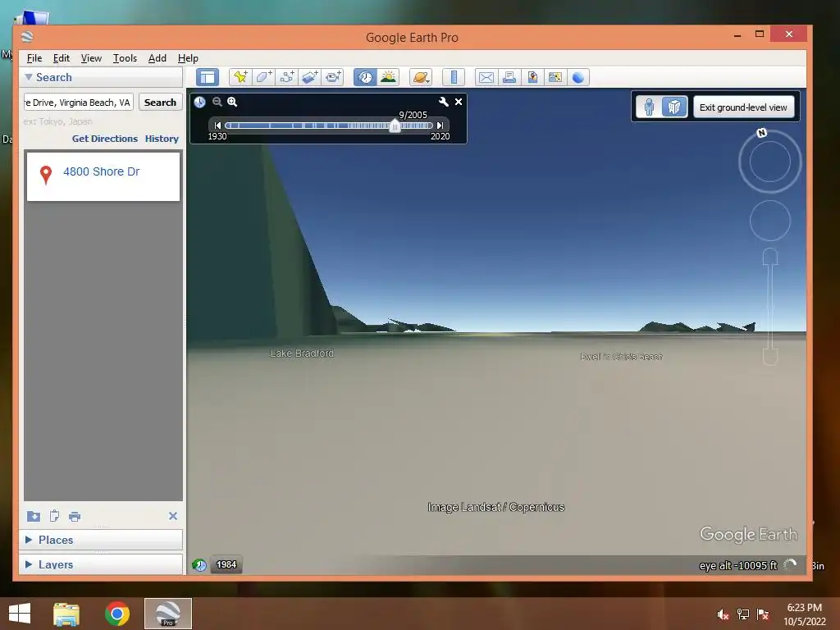This screenshot has height=630, width=840.
Task: Open the Windows Start button
Action: pos(20,614)
